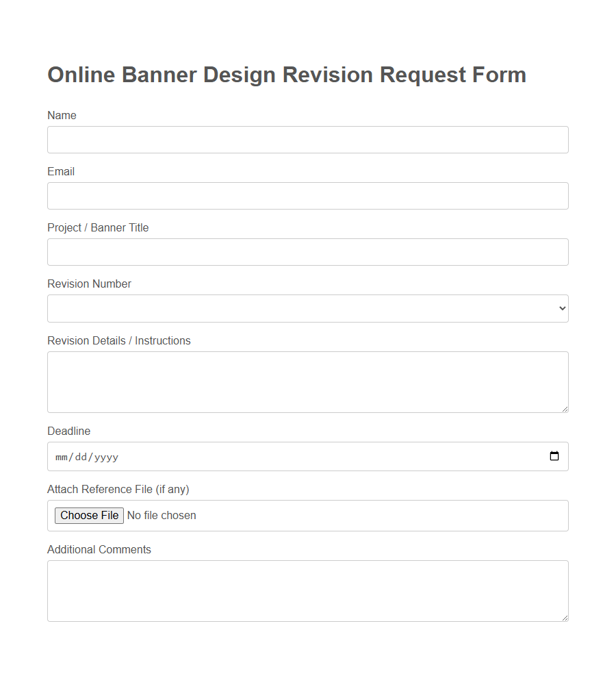Screen dimensions: 616x678
Task: Click the Choose File button
Action: (89, 515)
